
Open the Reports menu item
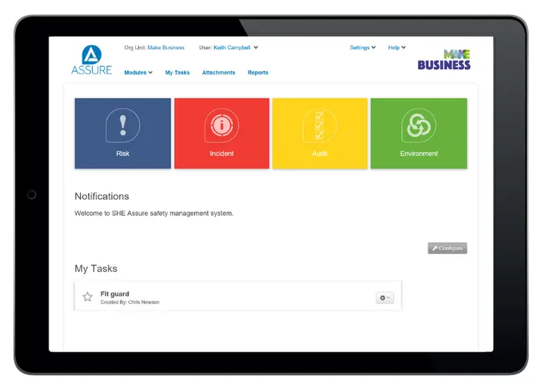pos(258,72)
